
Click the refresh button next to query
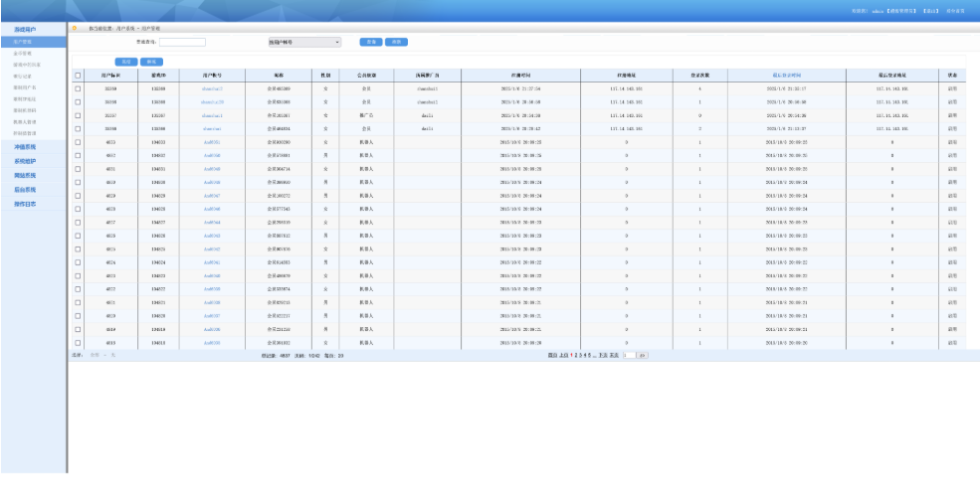coord(396,42)
